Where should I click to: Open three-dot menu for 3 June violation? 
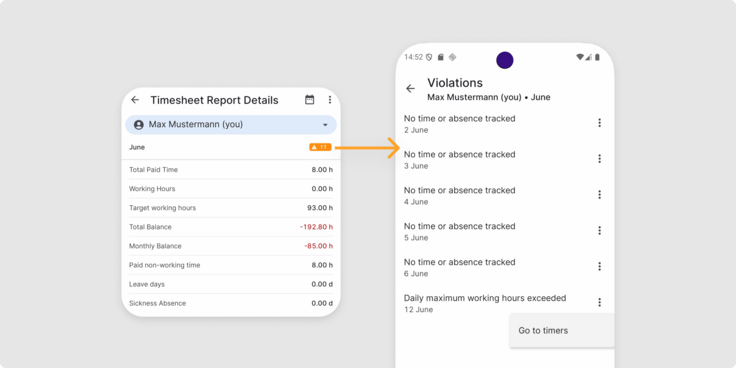tap(599, 159)
